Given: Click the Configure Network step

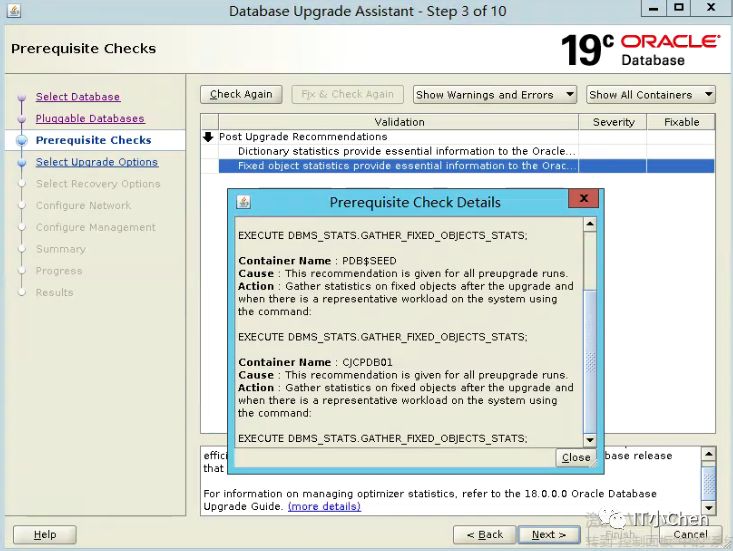Looking at the screenshot, I should [x=83, y=206].
